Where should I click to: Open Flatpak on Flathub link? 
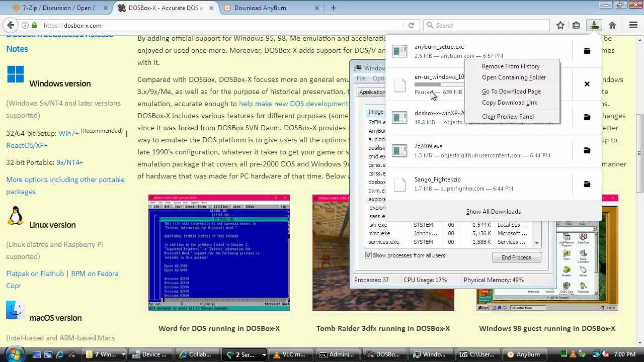pyautogui.click(x=35, y=274)
